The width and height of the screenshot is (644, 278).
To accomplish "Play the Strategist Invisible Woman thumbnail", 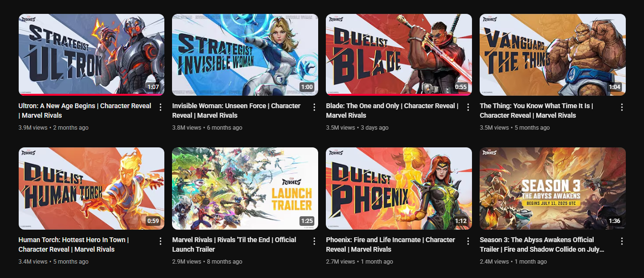I will (x=245, y=55).
